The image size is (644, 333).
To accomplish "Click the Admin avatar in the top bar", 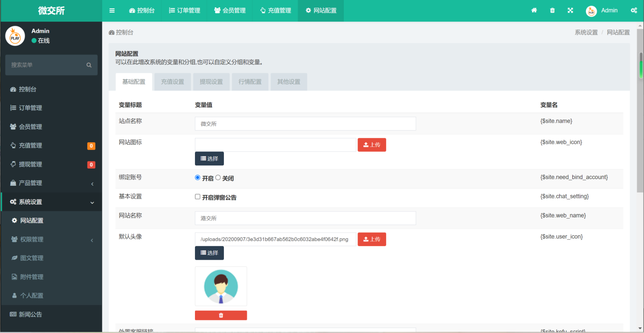I will (x=591, y=10).
